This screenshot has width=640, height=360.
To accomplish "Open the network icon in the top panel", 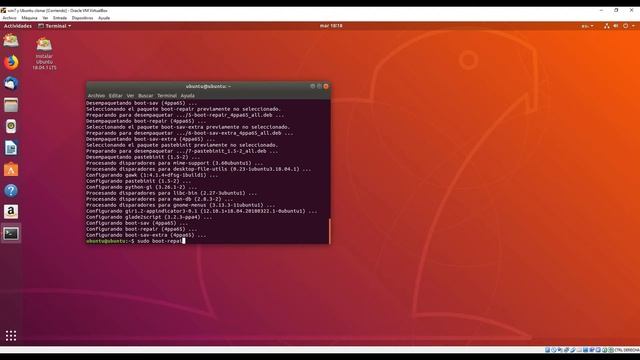I will (607, 26).
